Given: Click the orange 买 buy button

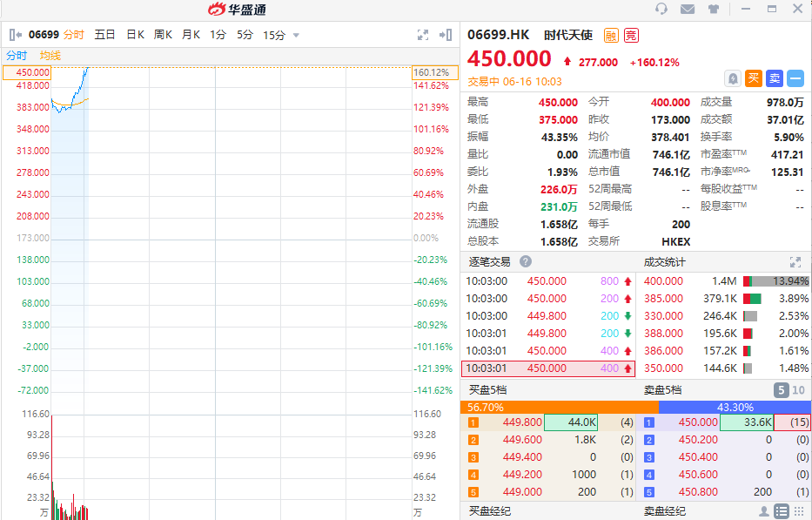Looking at the screenshot, I should 754,78.
